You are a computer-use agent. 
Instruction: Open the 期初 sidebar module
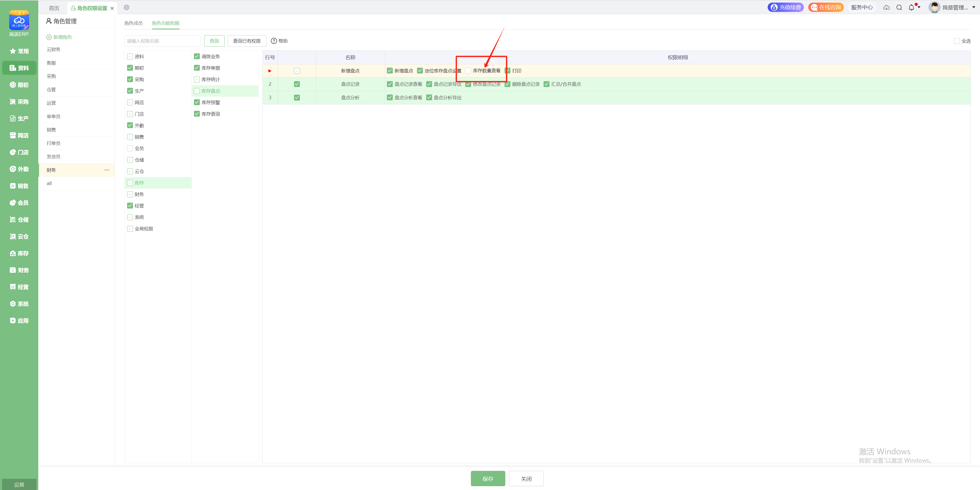click(x=19, y=85)
